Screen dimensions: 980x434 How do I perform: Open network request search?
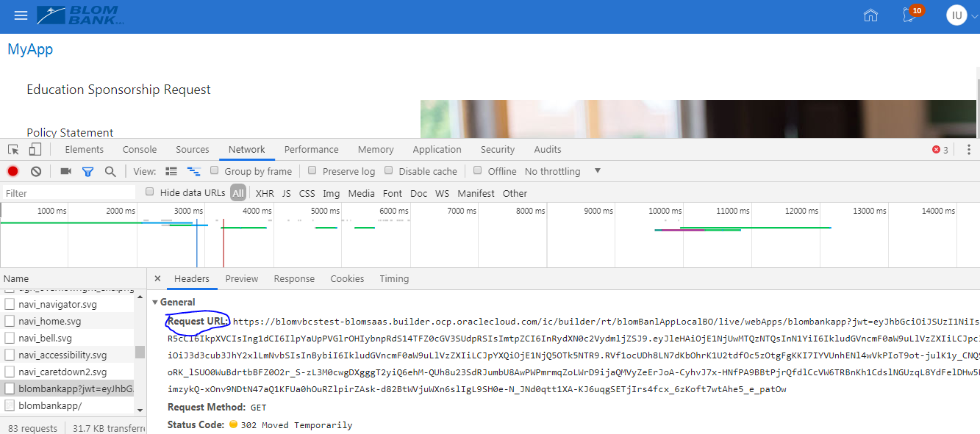pos(110,170)
